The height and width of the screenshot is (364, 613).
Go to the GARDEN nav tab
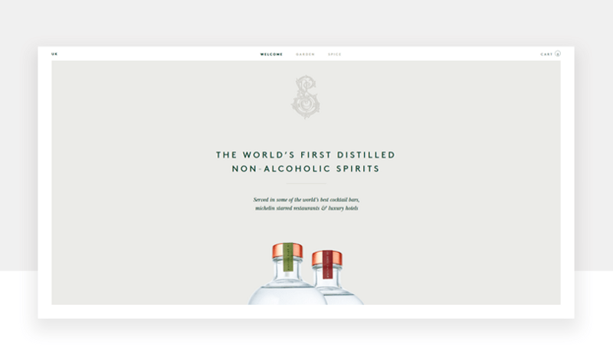tap(305, 54)
